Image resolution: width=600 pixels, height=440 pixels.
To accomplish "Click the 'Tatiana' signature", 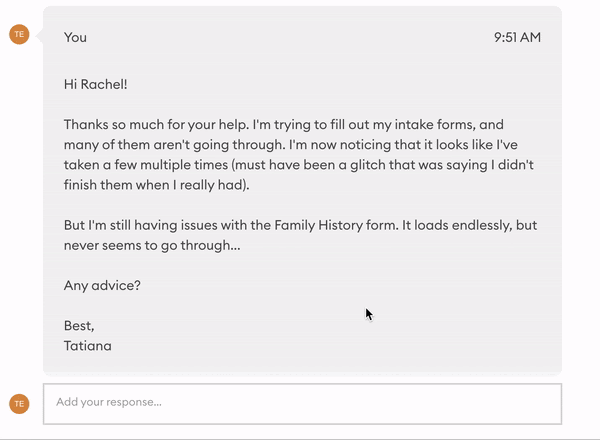I will click(88, 346).
